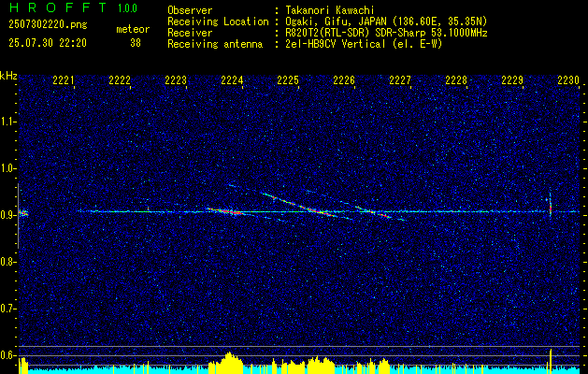Click the Observer field label
Image resolution: width=588 pixels, height=374 pixels.
190,10
